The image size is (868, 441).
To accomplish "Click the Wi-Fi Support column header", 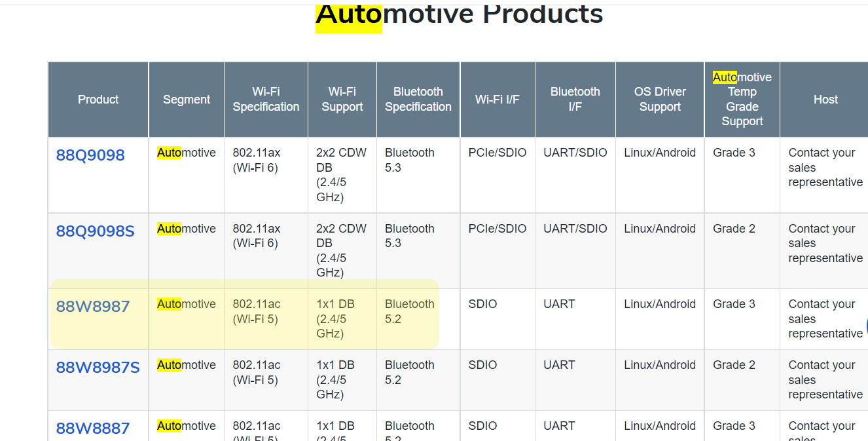I will 342,100.
